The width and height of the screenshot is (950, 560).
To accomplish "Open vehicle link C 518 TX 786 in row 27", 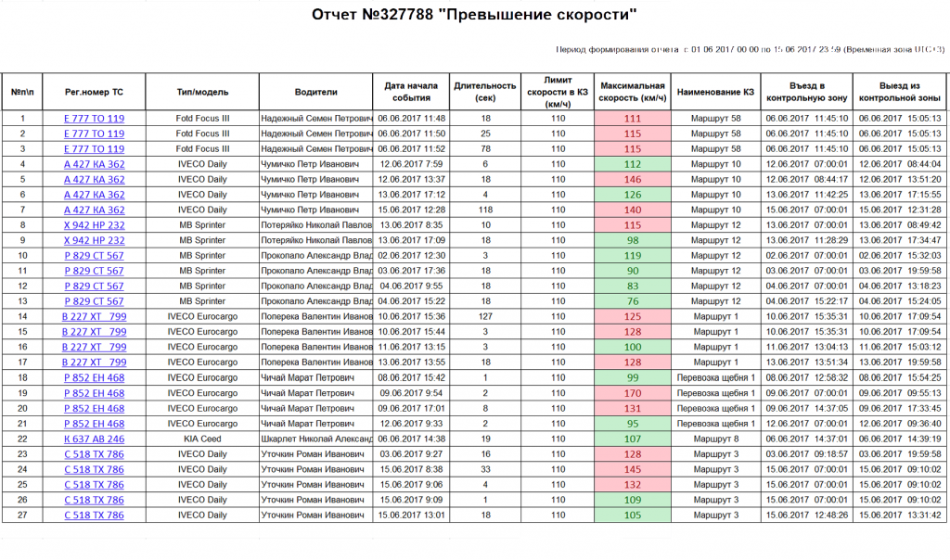I will (x=94, y=515).
